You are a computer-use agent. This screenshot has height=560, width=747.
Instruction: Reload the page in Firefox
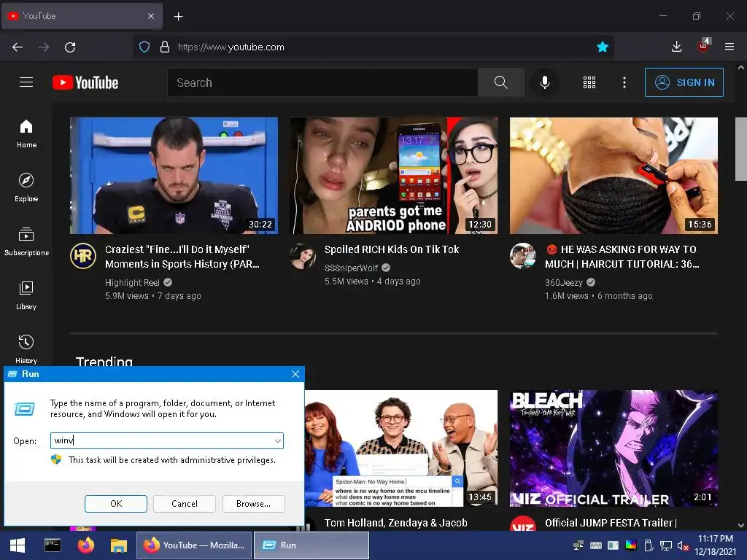pyautogui.click(x=70, y=47)
